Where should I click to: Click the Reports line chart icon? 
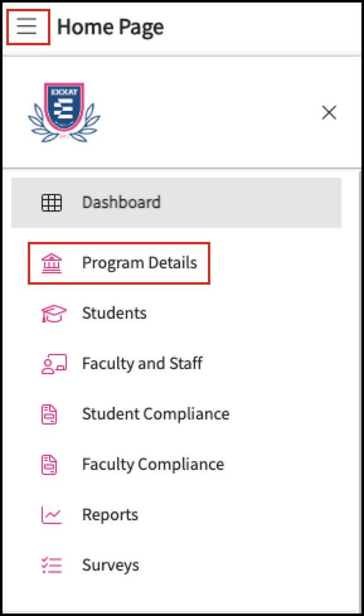point(52,515)
